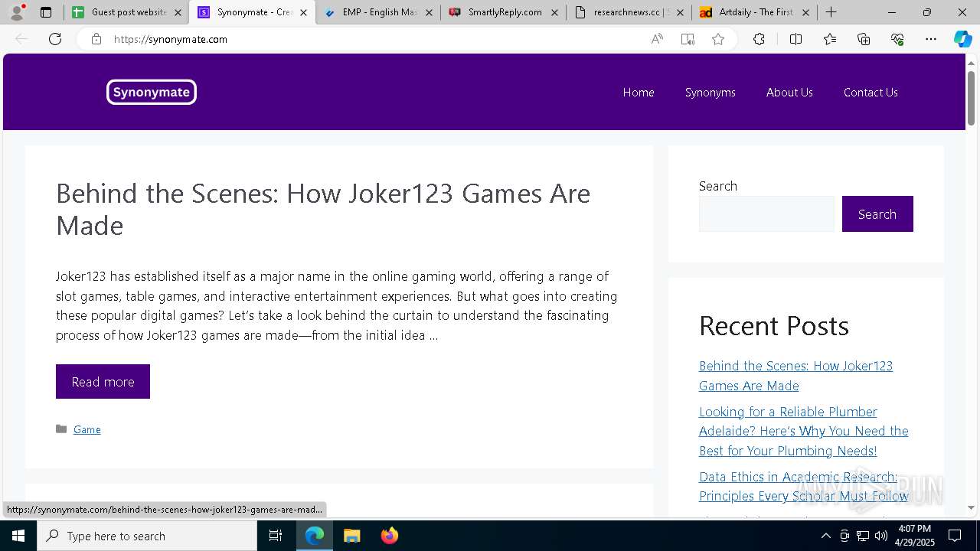Activate the Read aloud icon

click(657, 39)
